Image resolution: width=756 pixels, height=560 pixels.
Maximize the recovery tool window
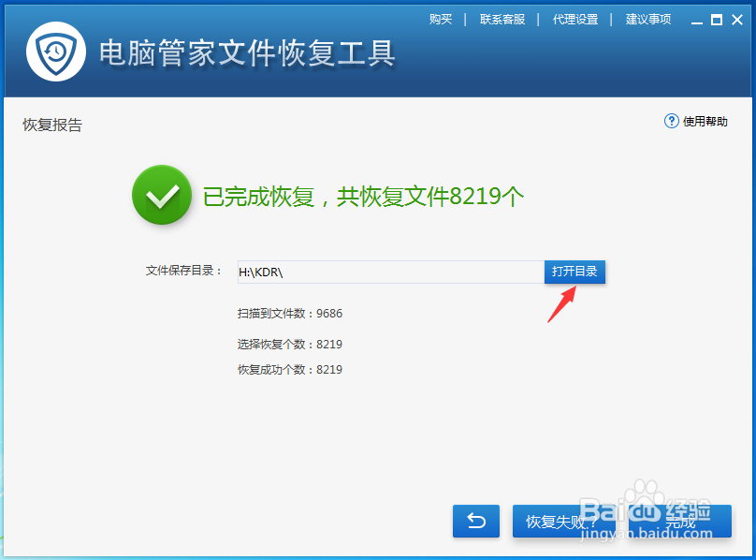[x=717, y=20]
